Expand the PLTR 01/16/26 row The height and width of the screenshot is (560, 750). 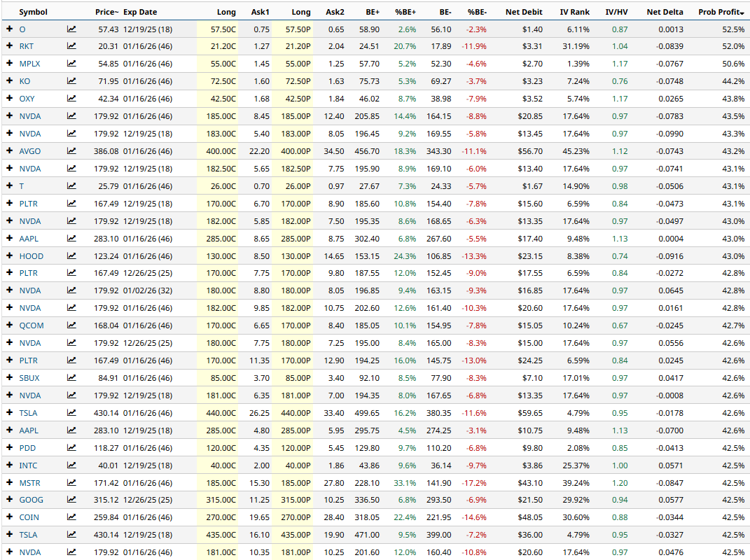tap(9, 360)
